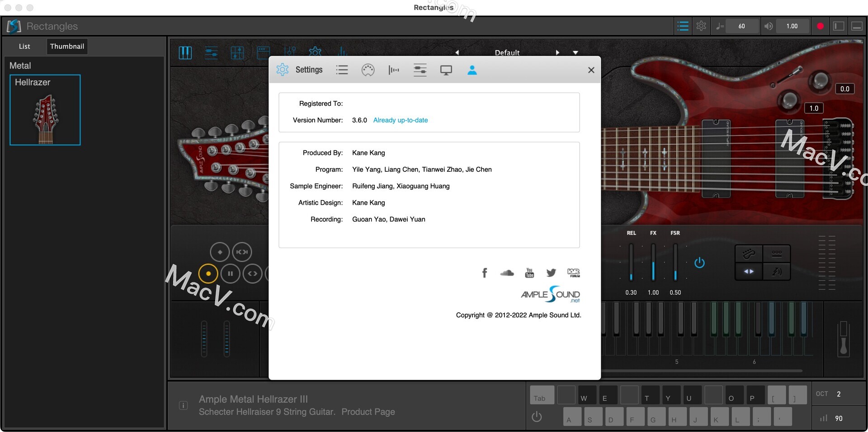Click the upper guitar body knob
Screen dimensions: 868x432
click(820, 81)
